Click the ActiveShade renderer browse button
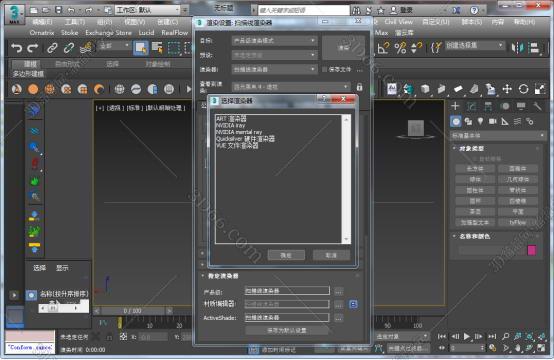Screen dimensions: 554x360 338,318
